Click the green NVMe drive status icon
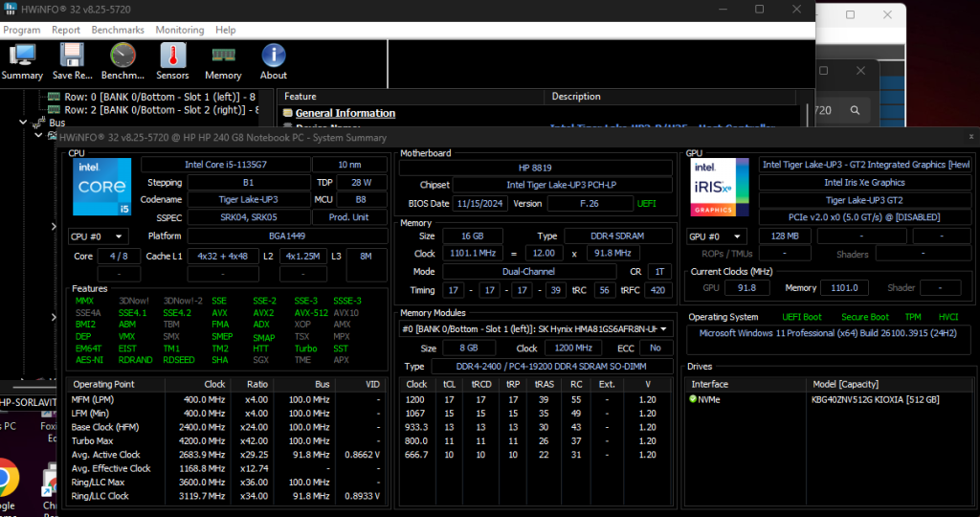Viewport: 980px width, 517px height. [693, 399]
